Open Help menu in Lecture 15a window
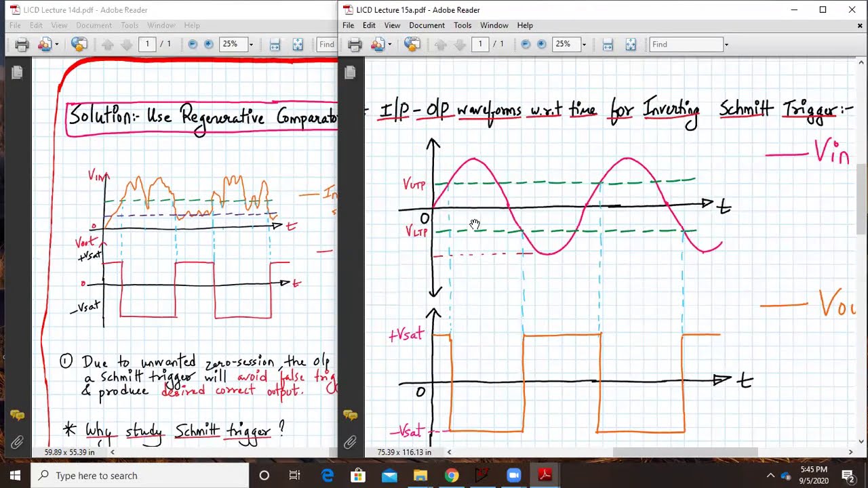Screen dimensions: 868x488 point(525,25)
